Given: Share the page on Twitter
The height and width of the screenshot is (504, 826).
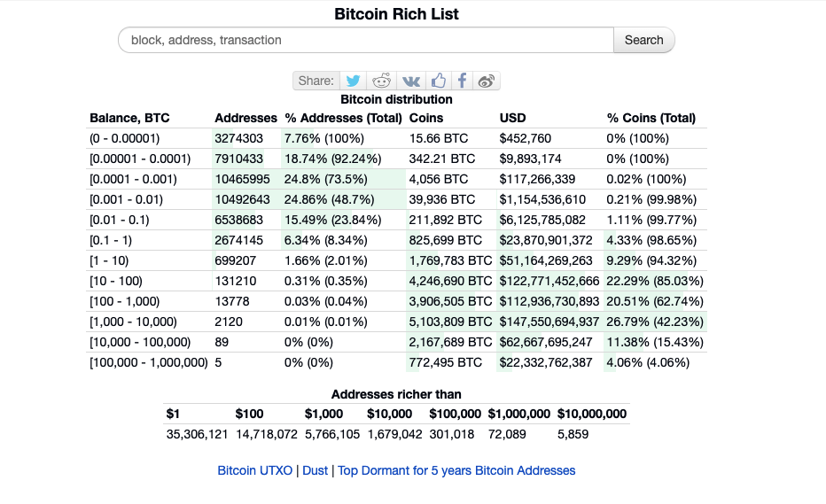Looking at the screenshot, I should tap(353, 81).
